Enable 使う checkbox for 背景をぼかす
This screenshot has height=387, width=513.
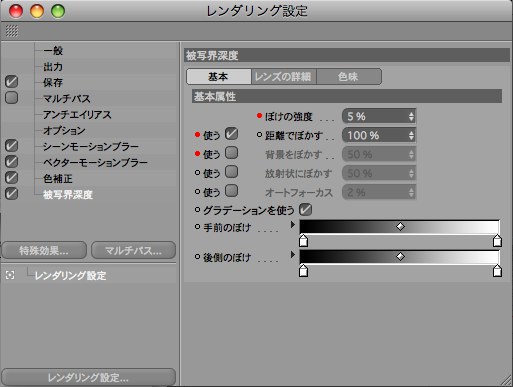[231, 153]
